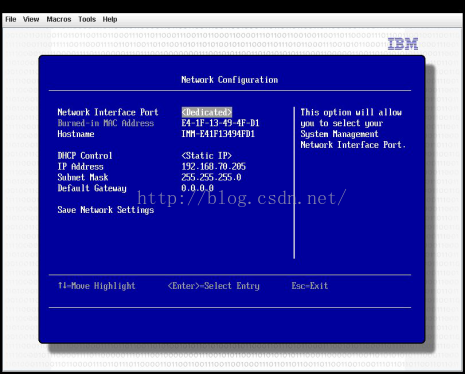Click the Burned-in MAC Address value

pyautogui.click(x=220, y=123)
